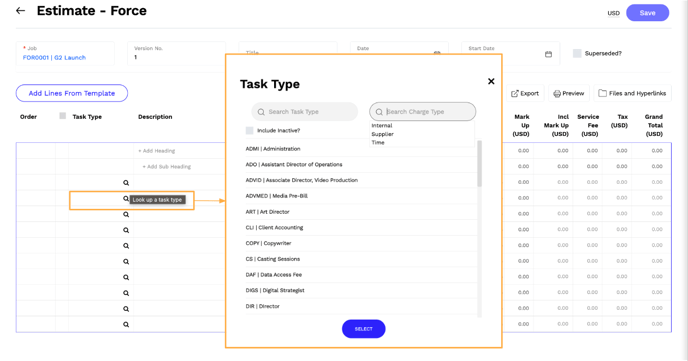Click the Mark Up (USD) column header
The image size is (688, 361).
click(521, 125)
